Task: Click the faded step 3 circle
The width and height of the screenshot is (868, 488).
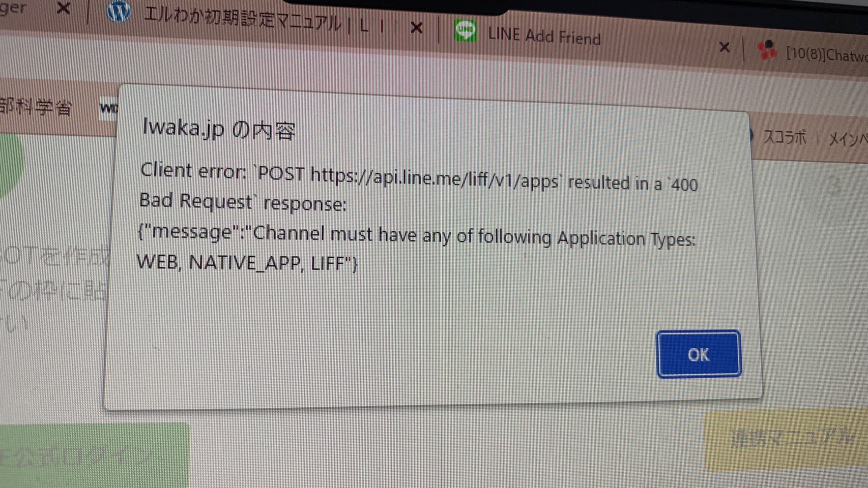Action: [x=833, y=186]
